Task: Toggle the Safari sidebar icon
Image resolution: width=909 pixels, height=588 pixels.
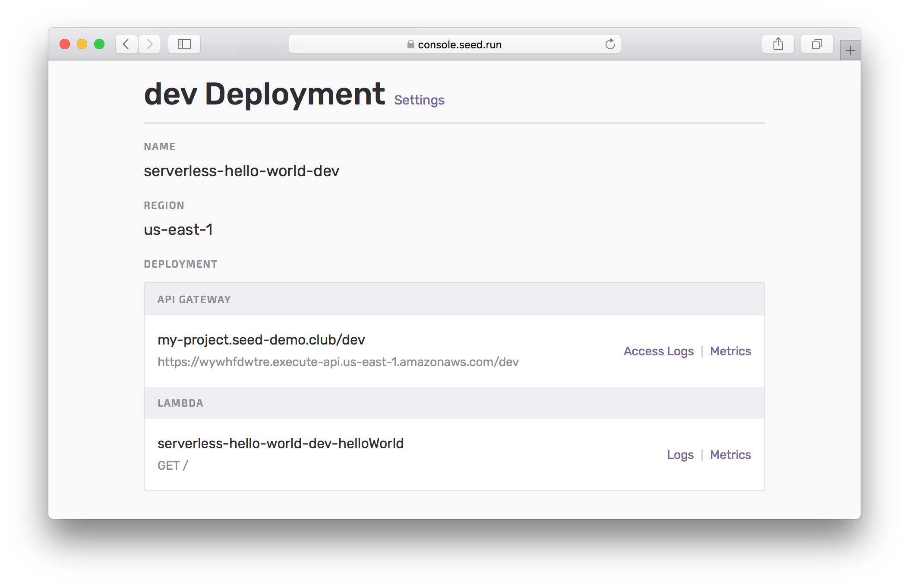Action: coord(184,44)
